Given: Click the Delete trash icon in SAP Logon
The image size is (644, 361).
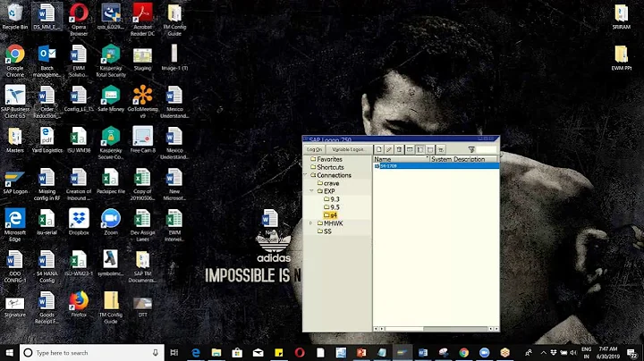Looking at the screenshot, I should coord(399,150).
